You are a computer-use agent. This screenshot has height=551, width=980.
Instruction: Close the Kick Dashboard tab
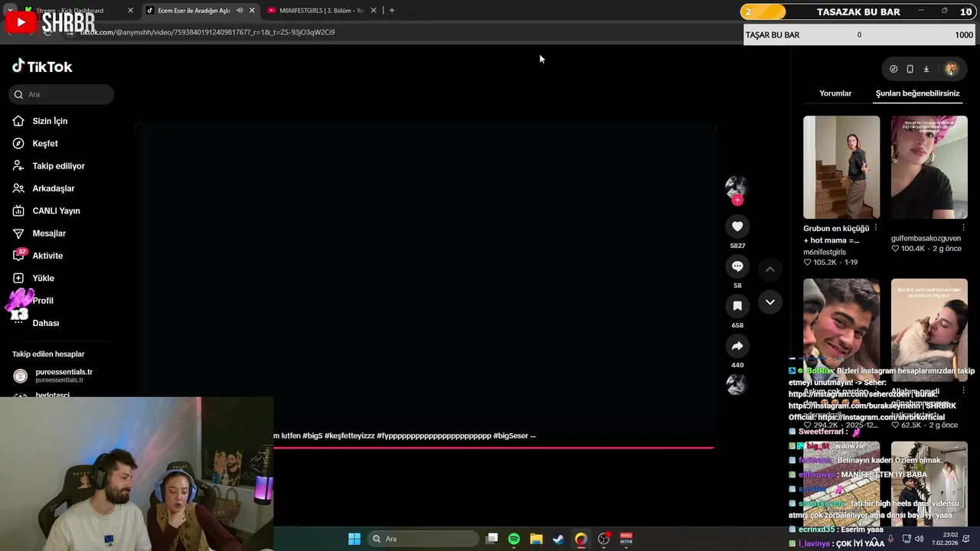[x=130, y=10]
